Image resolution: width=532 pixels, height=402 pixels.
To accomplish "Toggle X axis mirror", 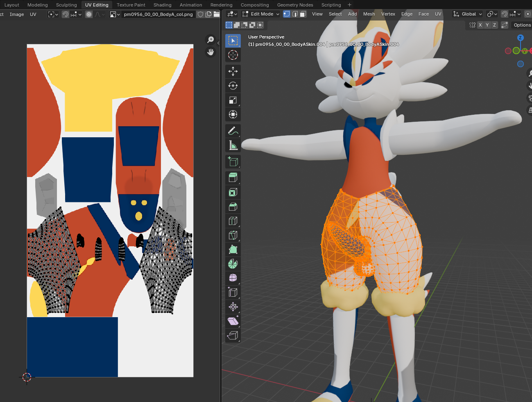I will pos(480,25).
